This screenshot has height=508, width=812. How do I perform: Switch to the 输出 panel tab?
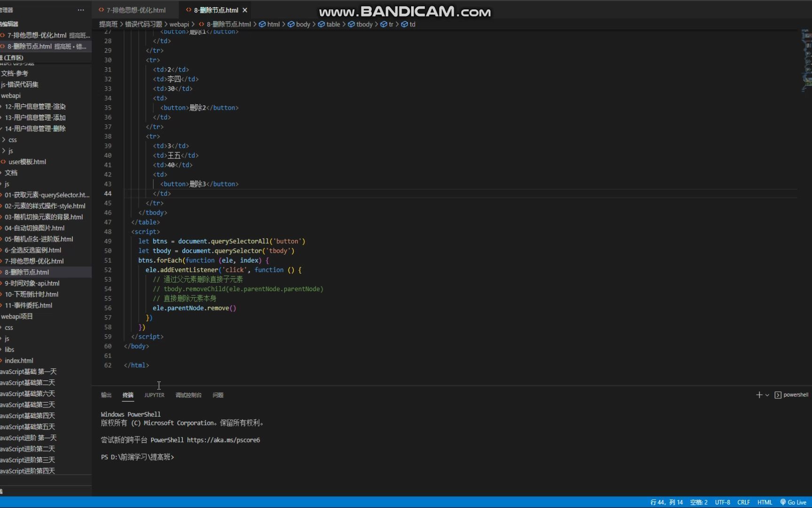(x=106, y=395)
